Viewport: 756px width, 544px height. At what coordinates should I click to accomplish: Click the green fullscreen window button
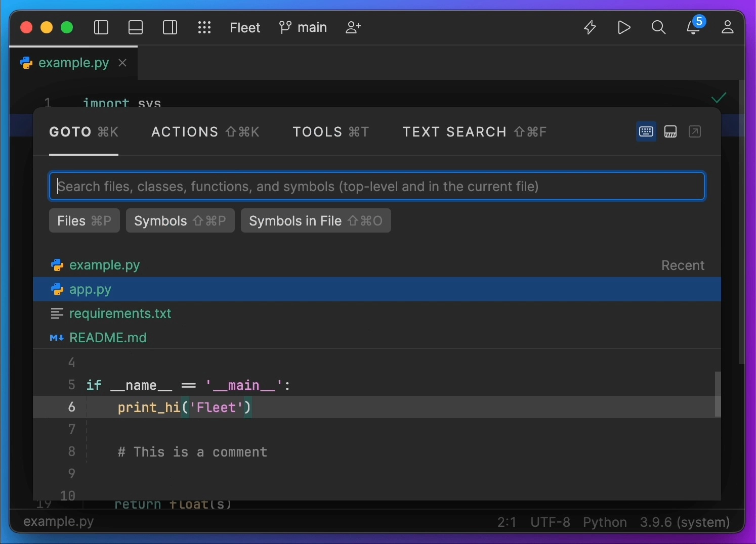tap(67, 27)
